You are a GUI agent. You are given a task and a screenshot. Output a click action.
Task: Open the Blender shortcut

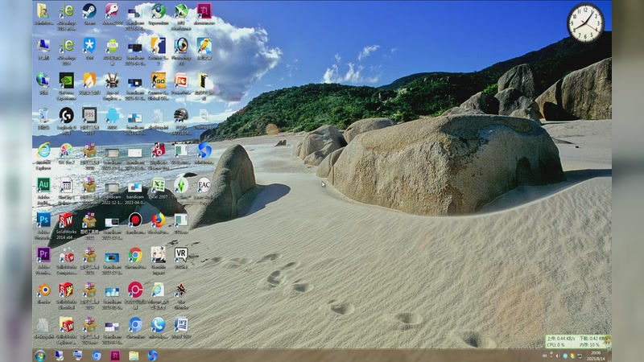(x=43, y=290)
